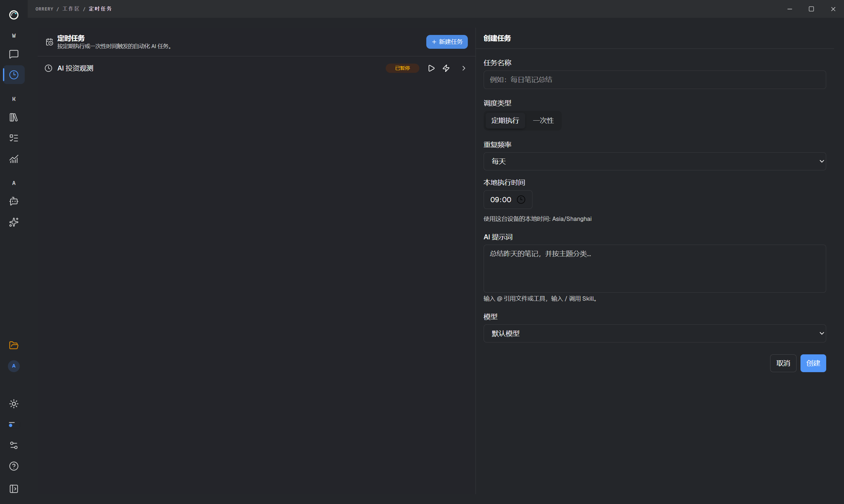The height and width of the screenshot is (504, 844).
Task: Focus the 任务名称 input field
Action: tap(654, 80)
